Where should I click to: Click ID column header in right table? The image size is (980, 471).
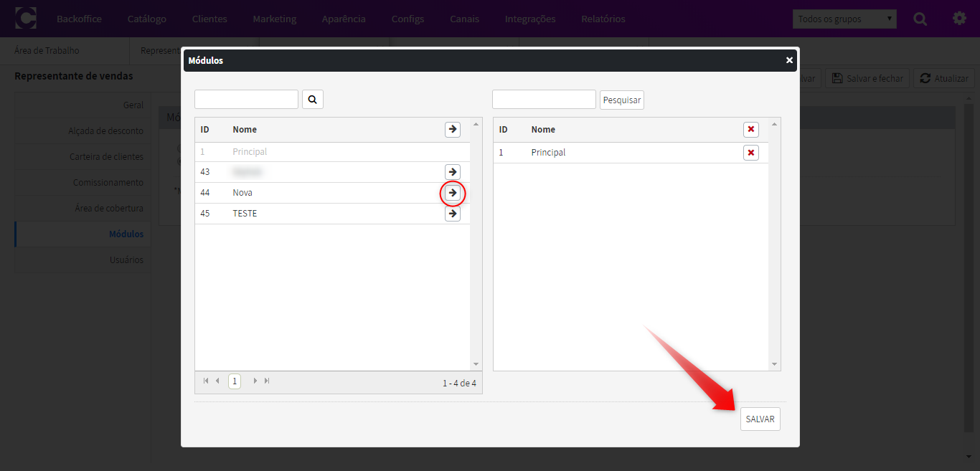(503, 129)
